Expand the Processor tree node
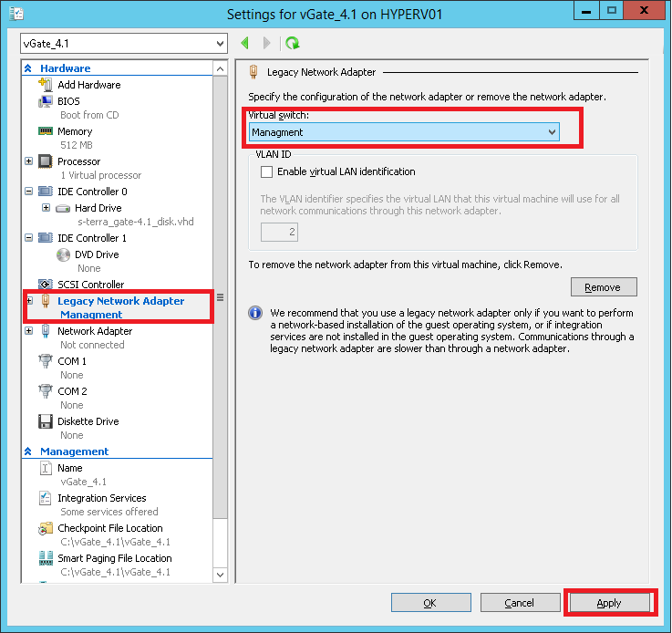Screen dimensions: 672x633 [x=29, y=161]
